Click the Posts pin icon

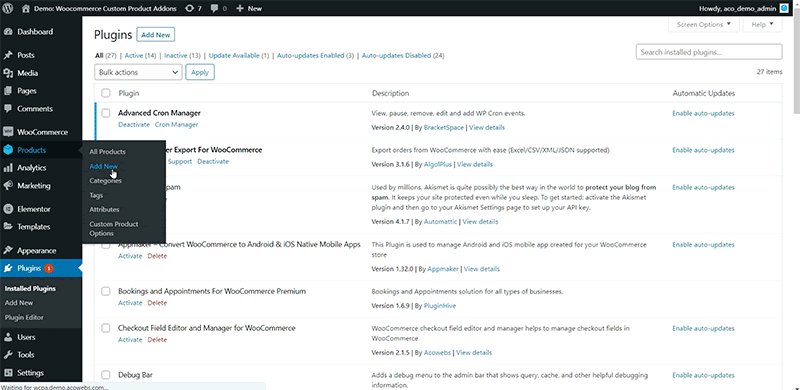pos(8,55)
